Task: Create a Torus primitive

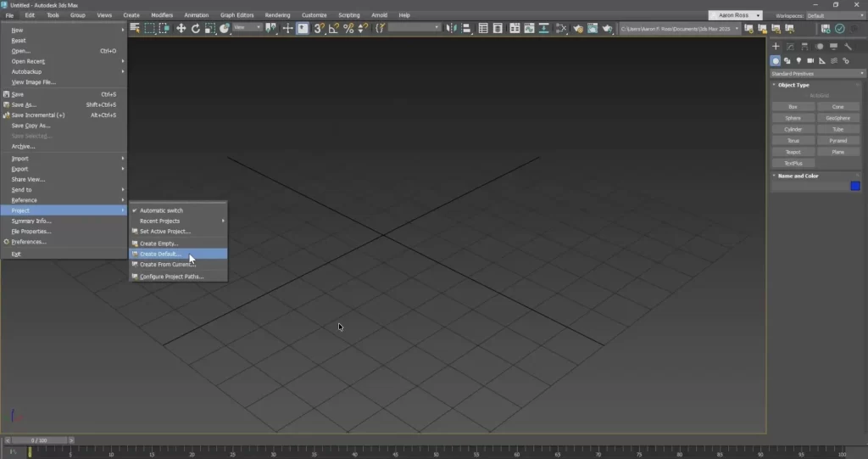Action: (x=793, y=141)
